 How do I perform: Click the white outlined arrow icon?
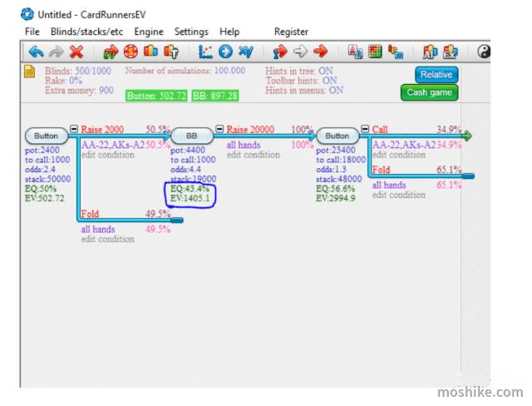click(x=300, y=52)
